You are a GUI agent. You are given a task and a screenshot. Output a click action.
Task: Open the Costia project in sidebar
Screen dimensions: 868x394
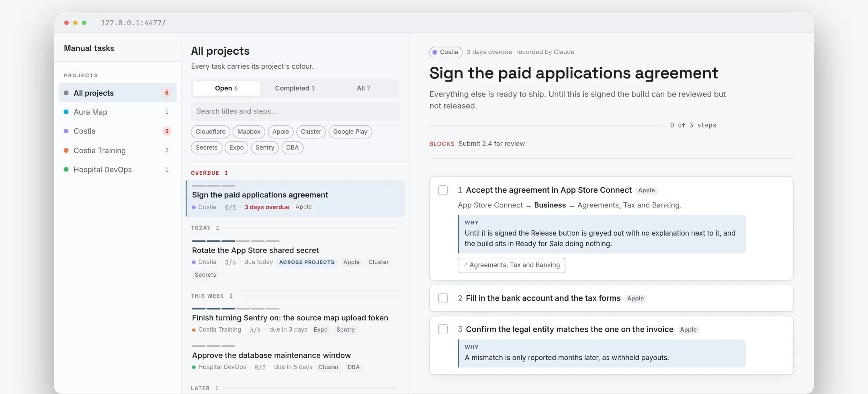[x=117, y=131]
